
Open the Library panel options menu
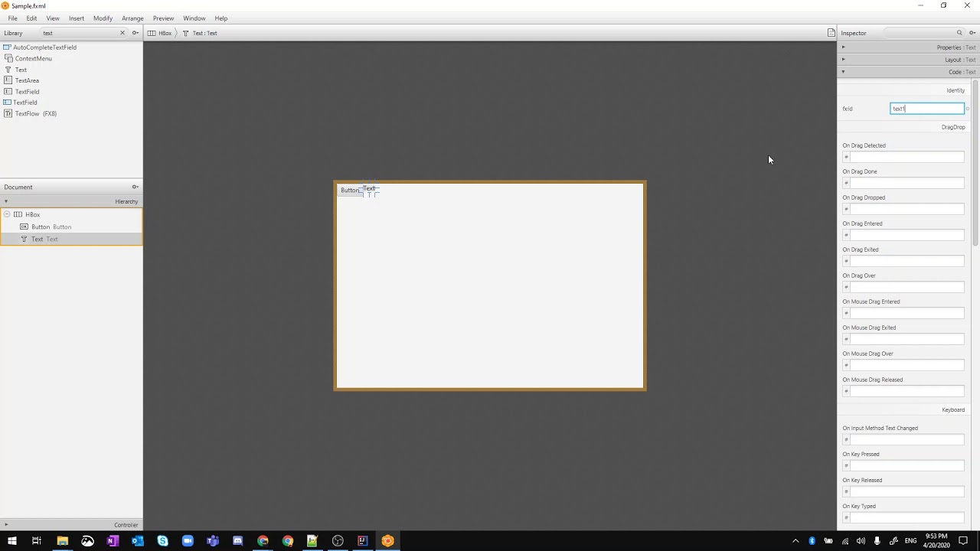[135, 33]
